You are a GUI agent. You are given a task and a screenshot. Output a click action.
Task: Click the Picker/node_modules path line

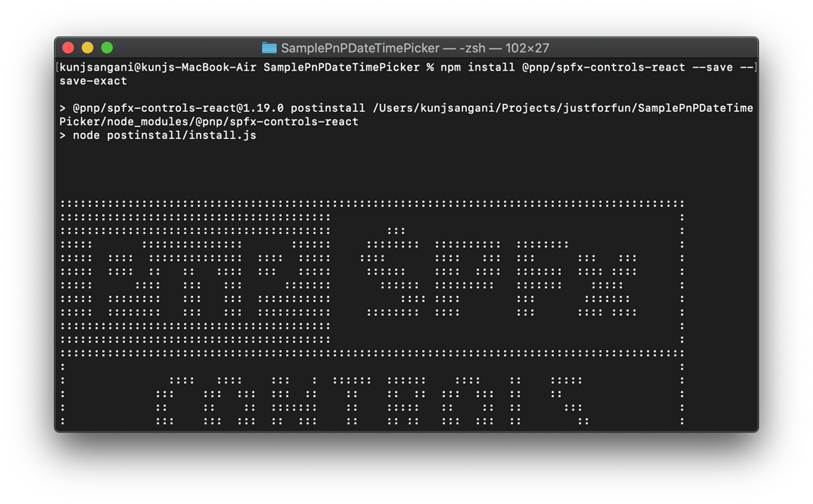click(x=209, y=121)
